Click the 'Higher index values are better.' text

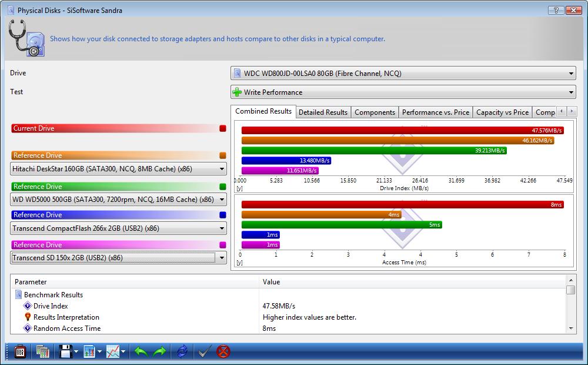pos(309,317)
